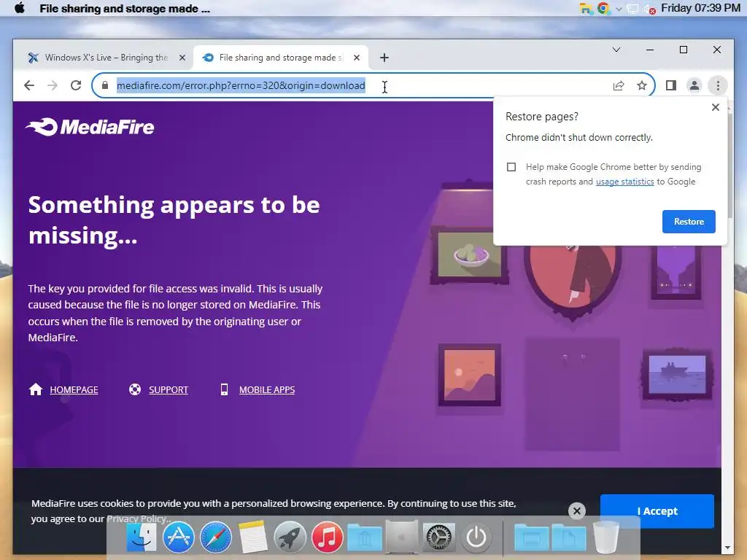
Task: Click the Restore button
Action: 689,222
